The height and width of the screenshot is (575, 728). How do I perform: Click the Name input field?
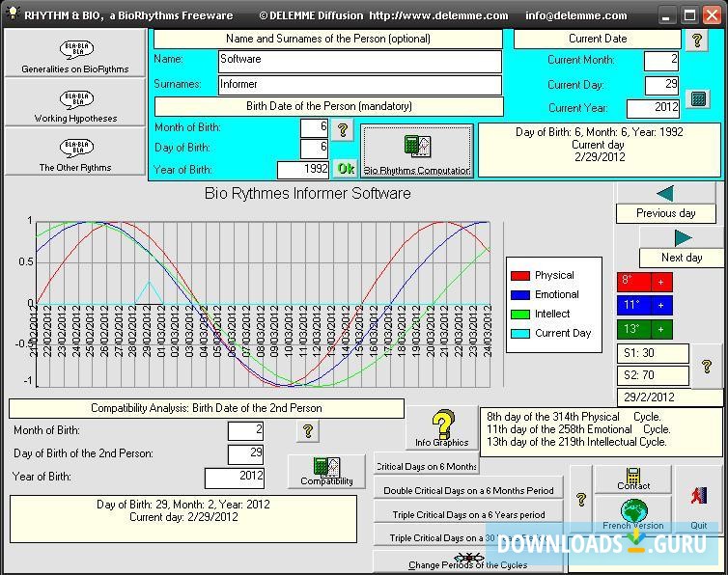pyautogui.click(x=359, y=60)
